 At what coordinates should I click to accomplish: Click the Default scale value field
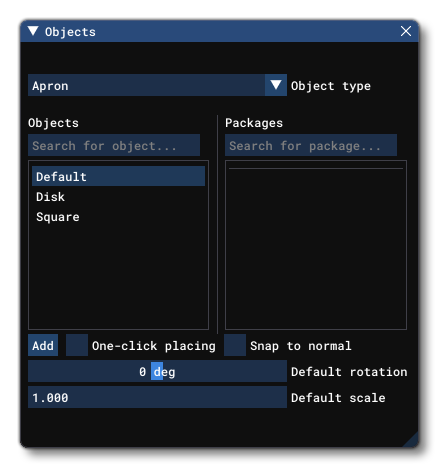[x=157, y=397]
